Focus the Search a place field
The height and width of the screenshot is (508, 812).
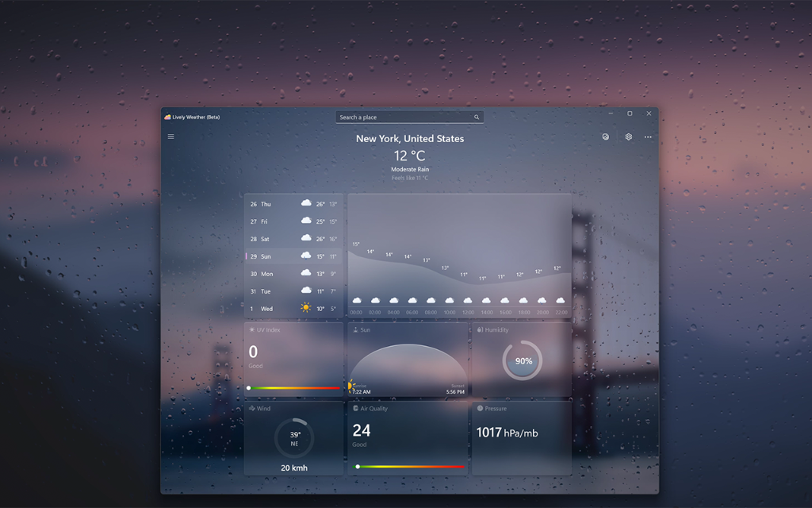[x=409, y=117]
